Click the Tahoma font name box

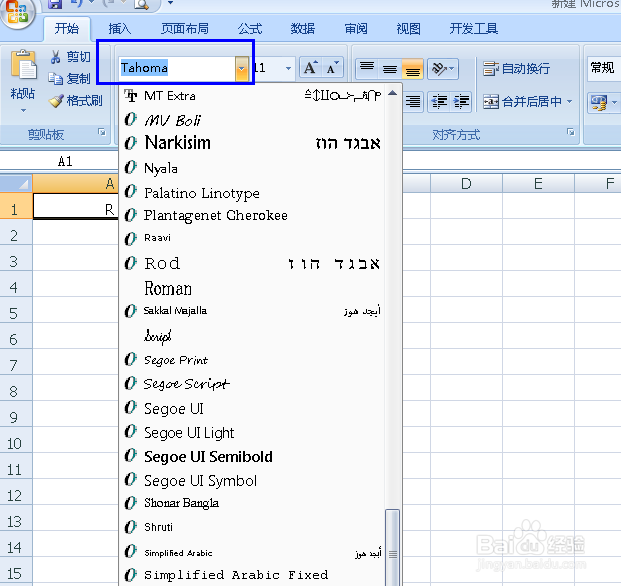coord(177,68)
